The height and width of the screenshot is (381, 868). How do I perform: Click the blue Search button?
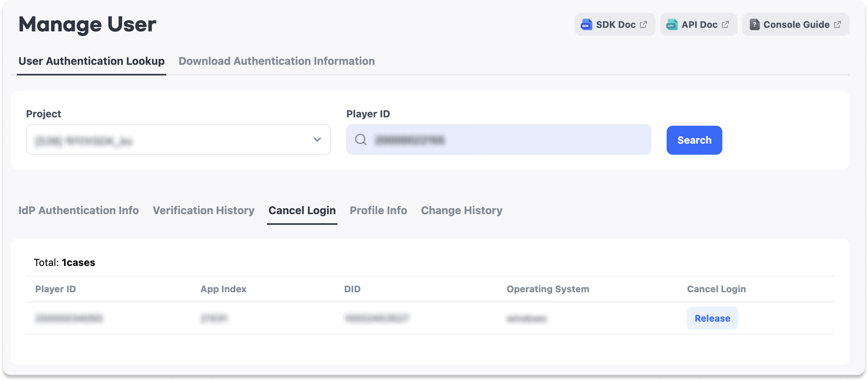click(x=694, y=140)
